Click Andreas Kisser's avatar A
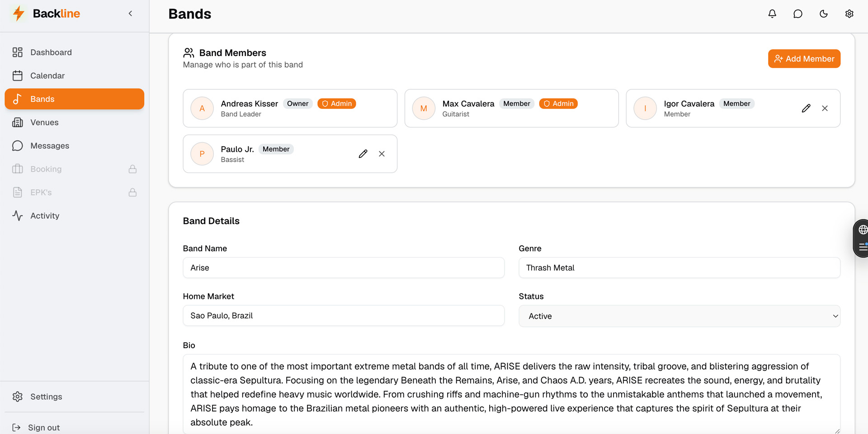 [x=202, y=108]
